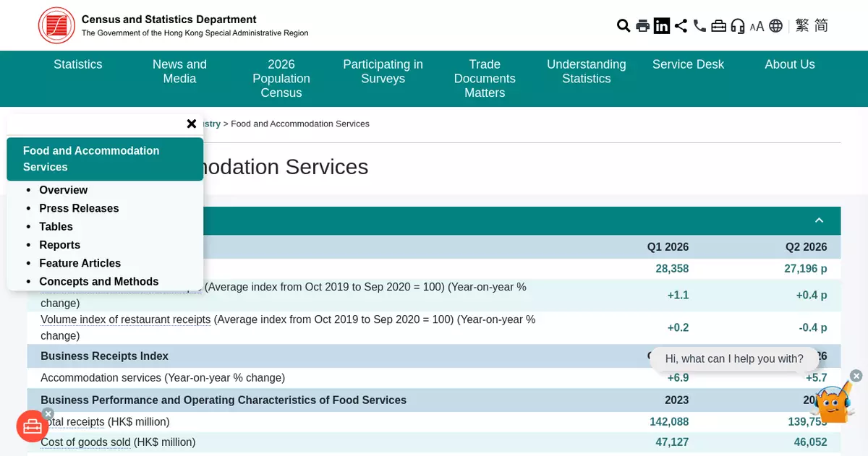Switch language to Simplified Chinese 简
The height and width of the screenshot is (456, 868).
point(821,26)
